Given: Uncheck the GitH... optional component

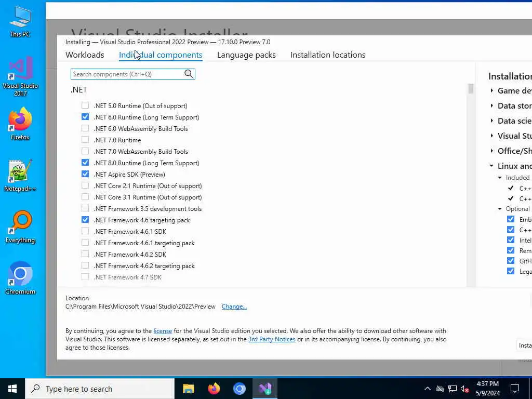Looking at the screenshot, I should (x=511, y=261).
